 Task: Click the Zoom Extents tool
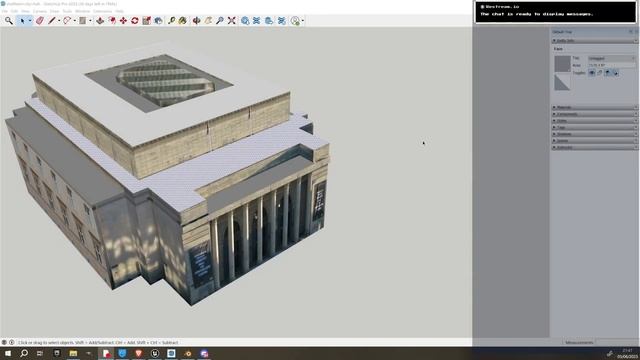tap(231, 20)
